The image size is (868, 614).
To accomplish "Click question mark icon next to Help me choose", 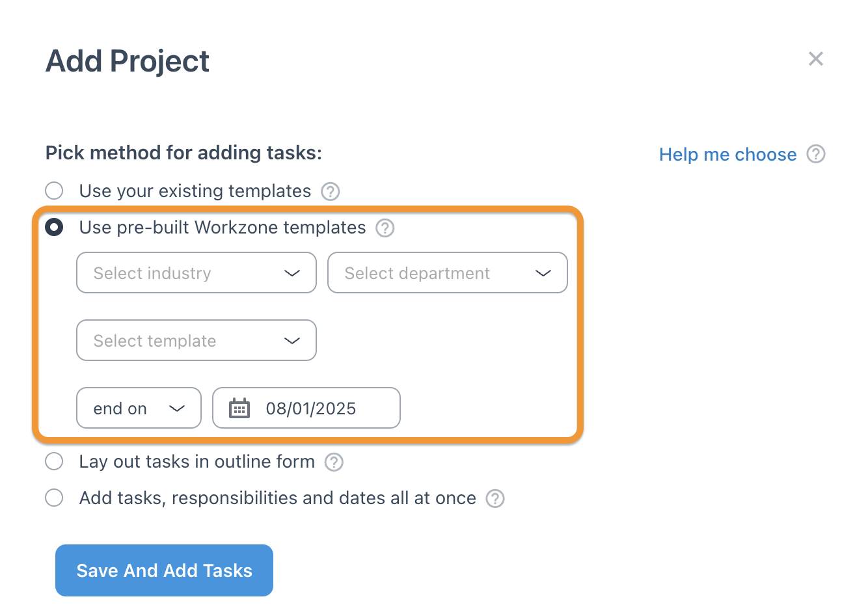I will pos(816,154).
